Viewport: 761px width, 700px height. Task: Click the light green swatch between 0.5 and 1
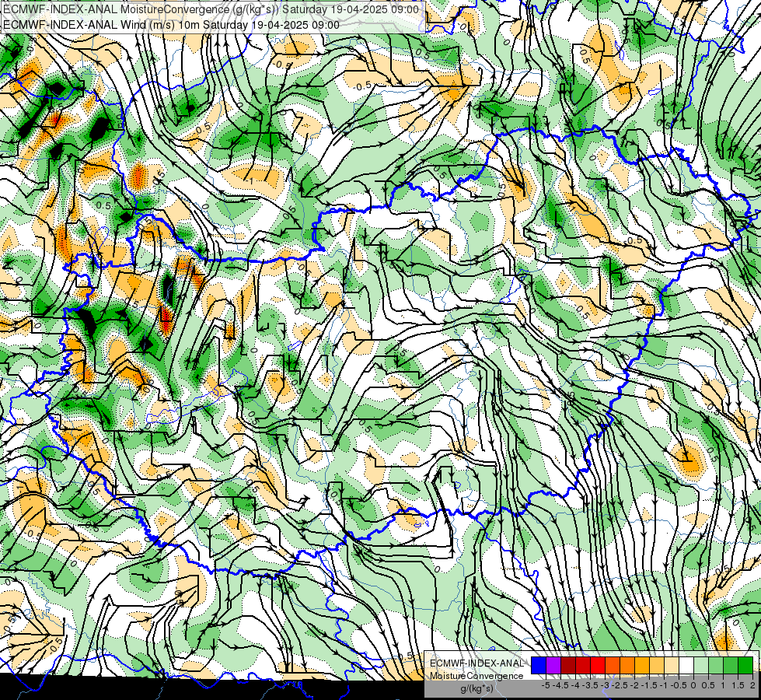pyautogui.click(x=716, y=666)
